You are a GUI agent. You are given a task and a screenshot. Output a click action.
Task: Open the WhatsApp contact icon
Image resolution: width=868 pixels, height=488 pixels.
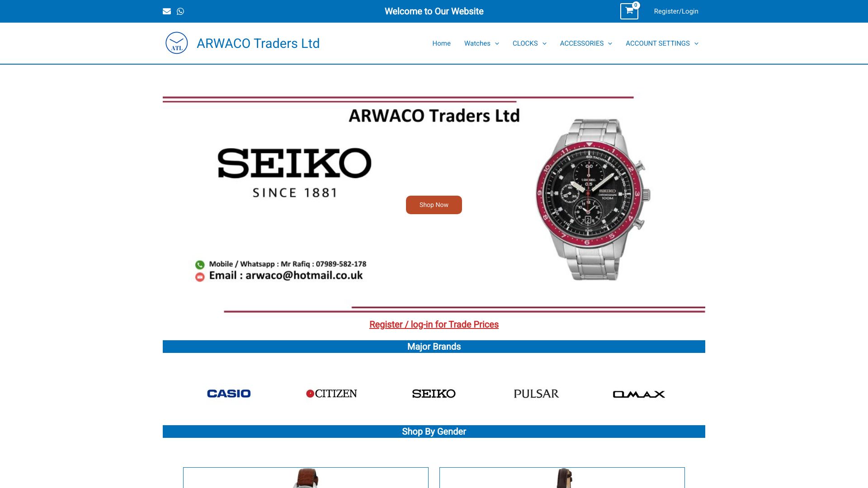click(180, 11)
